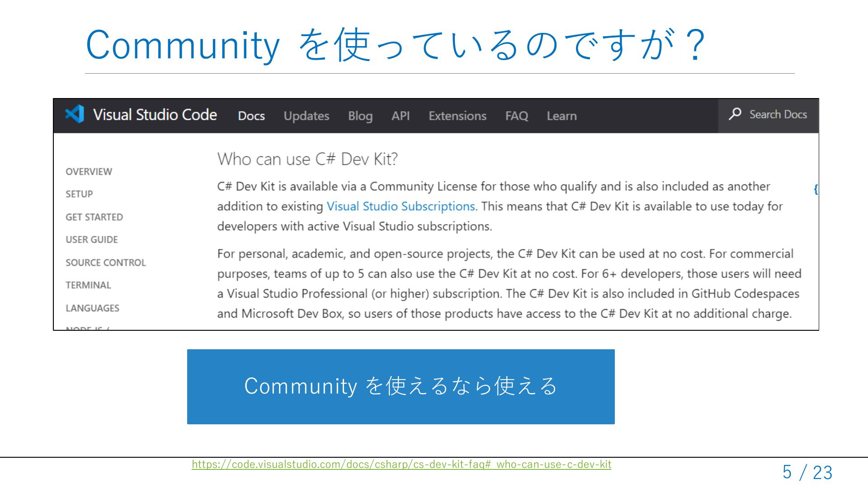Open the Extensions navigation item
This screenshot has width=868, height=488.
458,116
